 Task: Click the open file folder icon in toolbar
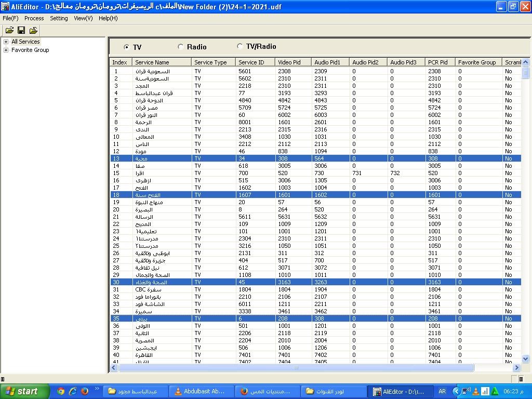click(9, 30)
